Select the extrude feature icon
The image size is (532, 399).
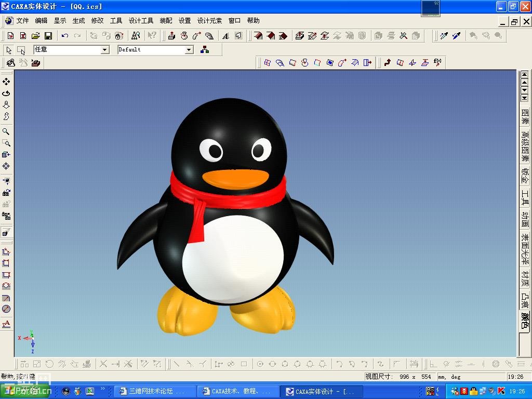click(x=171, y=36)
